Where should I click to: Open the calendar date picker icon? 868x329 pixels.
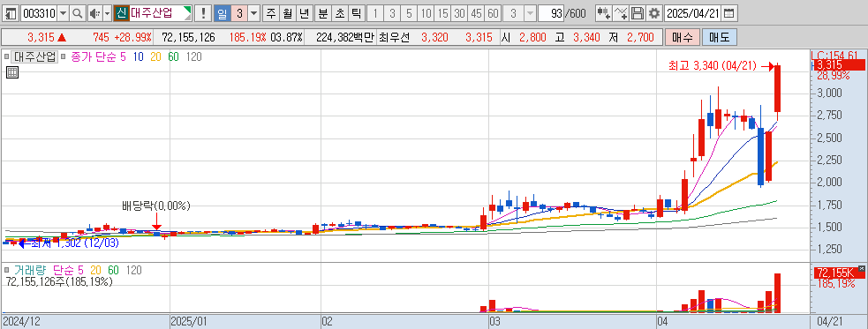(x=729, y=13)
